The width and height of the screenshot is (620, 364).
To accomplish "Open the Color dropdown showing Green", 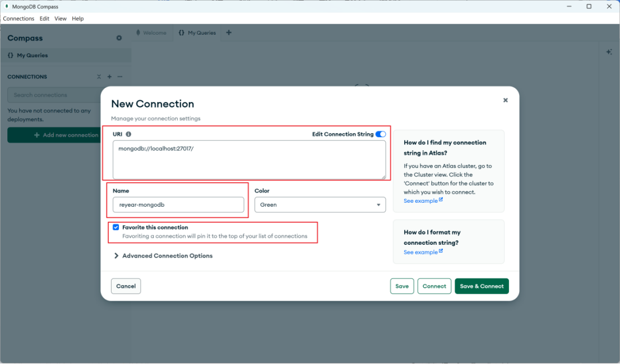I will tap(320, 204).
